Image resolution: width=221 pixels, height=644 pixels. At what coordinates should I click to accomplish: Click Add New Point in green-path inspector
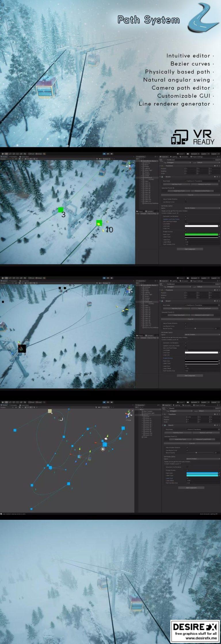click(177, 184)
